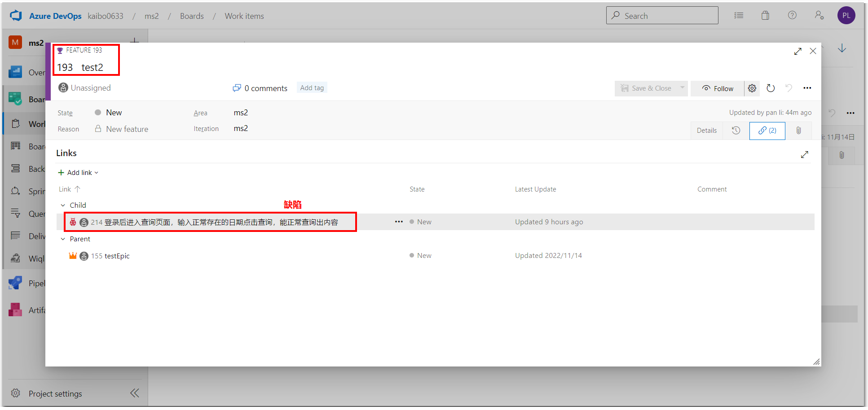
Task: Refresh the work item with the reload icon
Action: (x=771, y=88)
